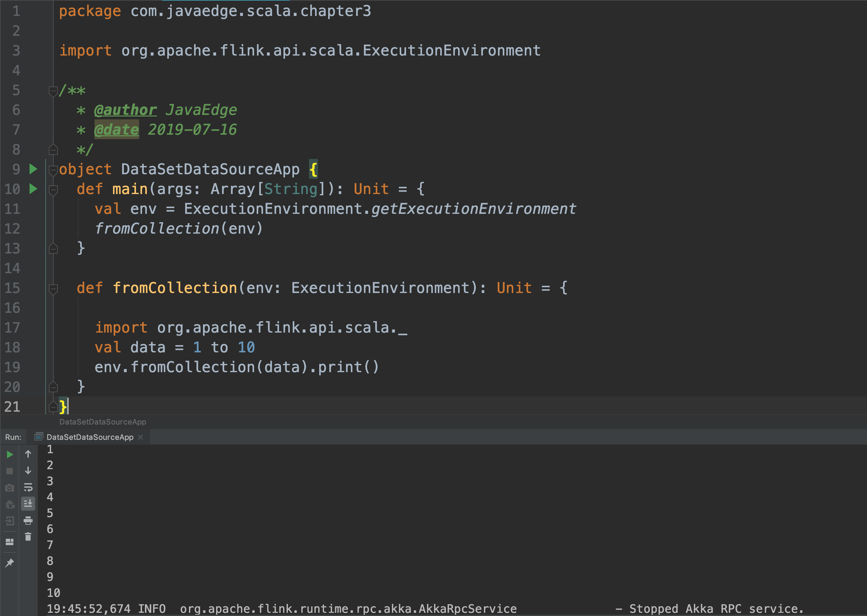Collapse the fromCollection method fold on line 15

click(53, 289)
